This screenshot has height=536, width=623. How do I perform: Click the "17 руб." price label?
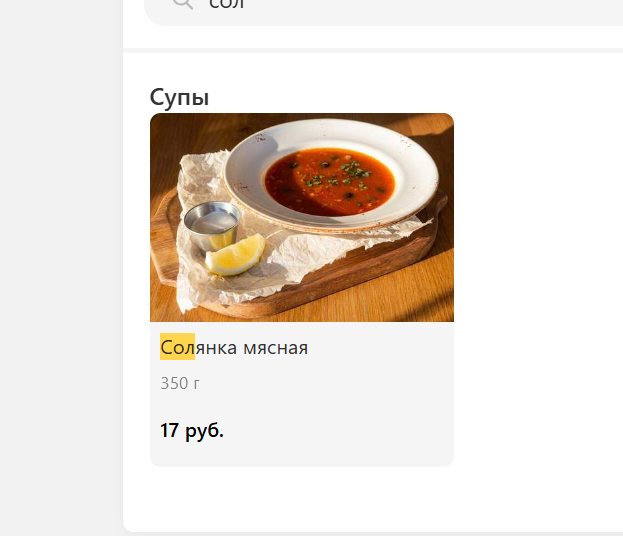[192, 430]
